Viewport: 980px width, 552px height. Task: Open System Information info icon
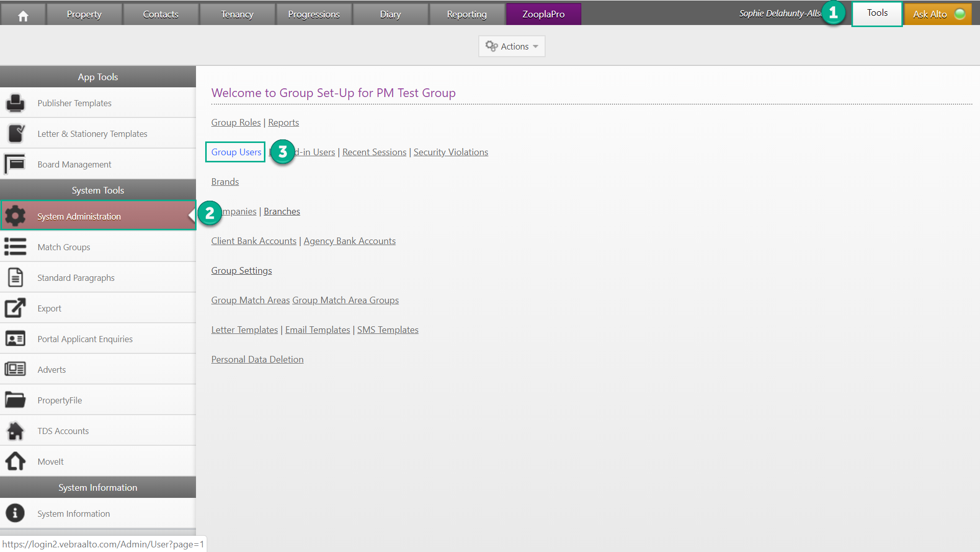coord(15,513)
